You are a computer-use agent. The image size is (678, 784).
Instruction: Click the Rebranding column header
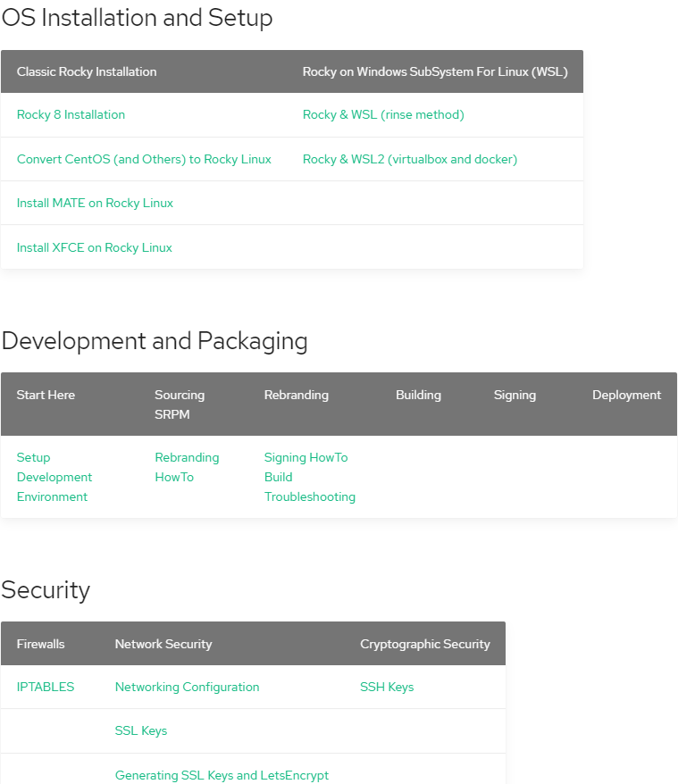[x=297, y=395]
